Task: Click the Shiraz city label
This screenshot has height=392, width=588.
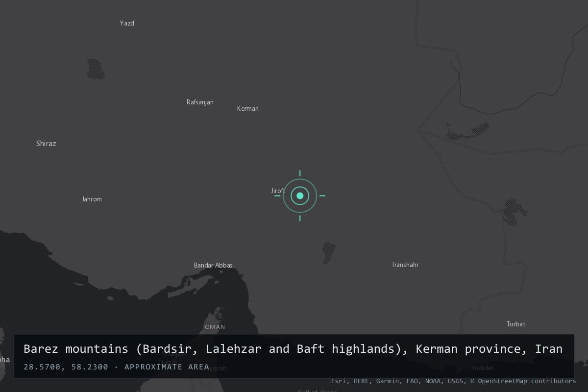Action: pyautogui.click(x=46, y=144)
